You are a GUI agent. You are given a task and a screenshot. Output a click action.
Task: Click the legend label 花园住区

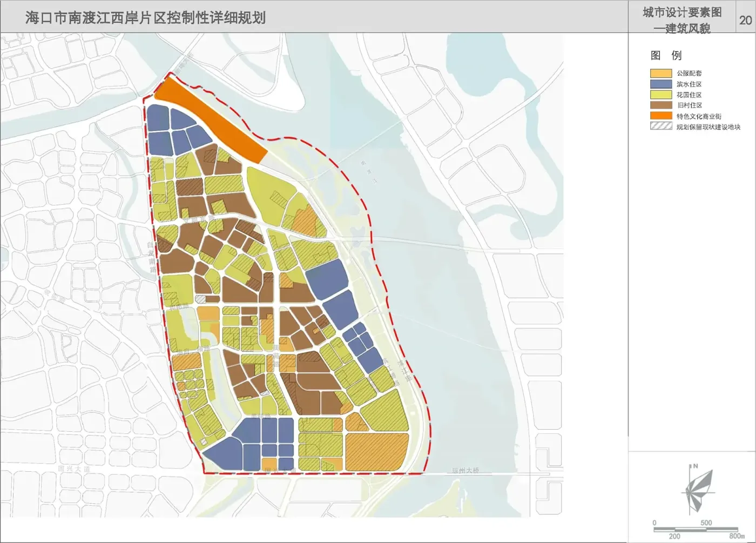tap(689, 95)
